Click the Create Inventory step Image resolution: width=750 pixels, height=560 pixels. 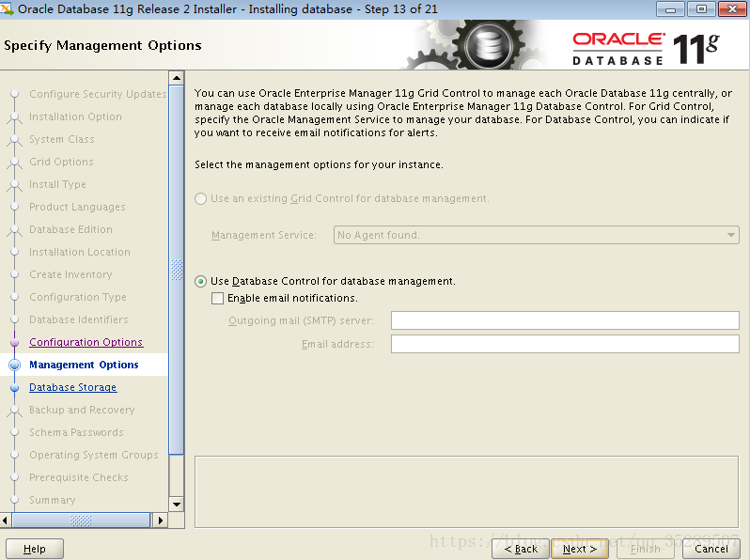coord(70,274)
